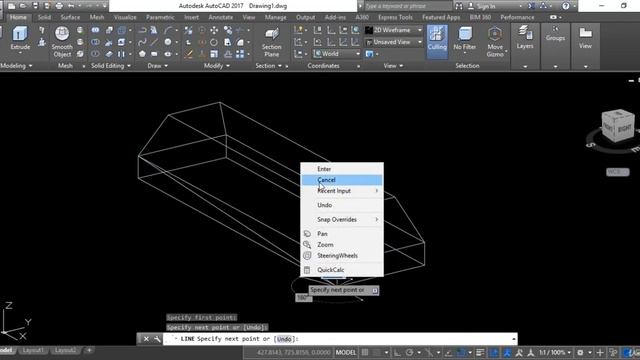Click the customize wrench icon on command line
The height and width of the screenshot is (360, 640).
157,339
